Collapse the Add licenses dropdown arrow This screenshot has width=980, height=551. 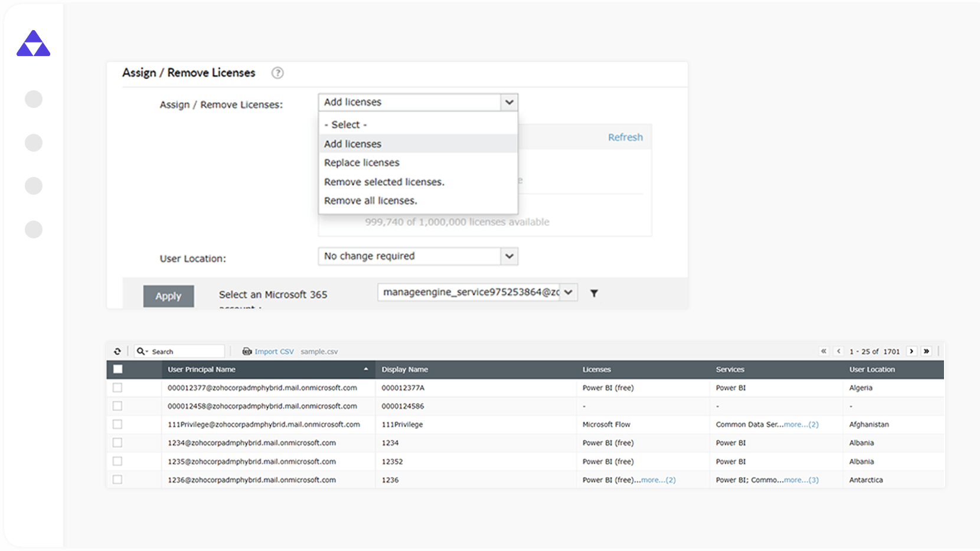509,102
